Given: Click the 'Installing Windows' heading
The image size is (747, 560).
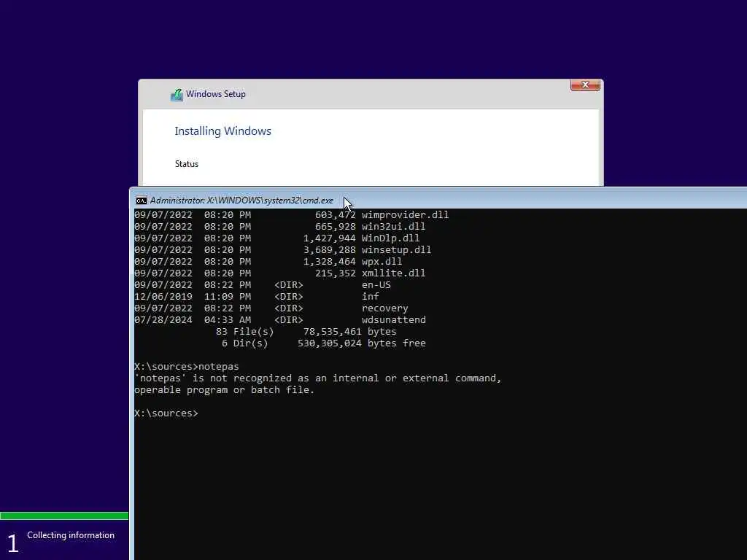Looking at the screenshot, I should (223, 131).
